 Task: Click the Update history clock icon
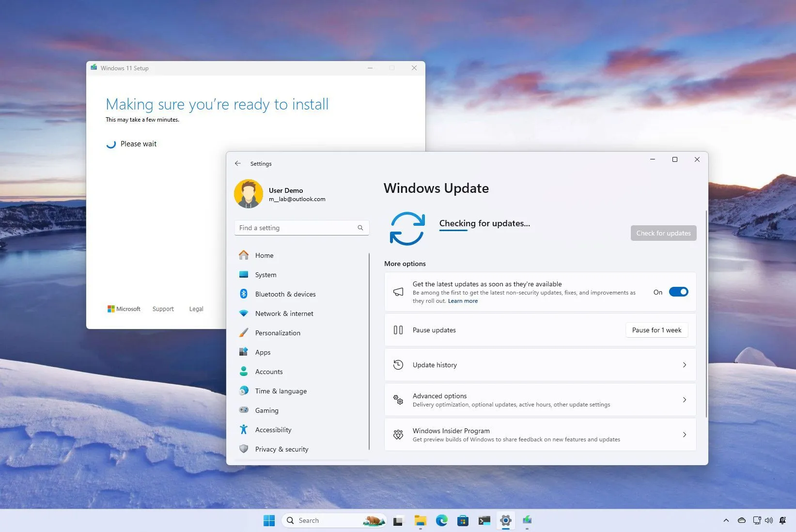tap(398, 365)
